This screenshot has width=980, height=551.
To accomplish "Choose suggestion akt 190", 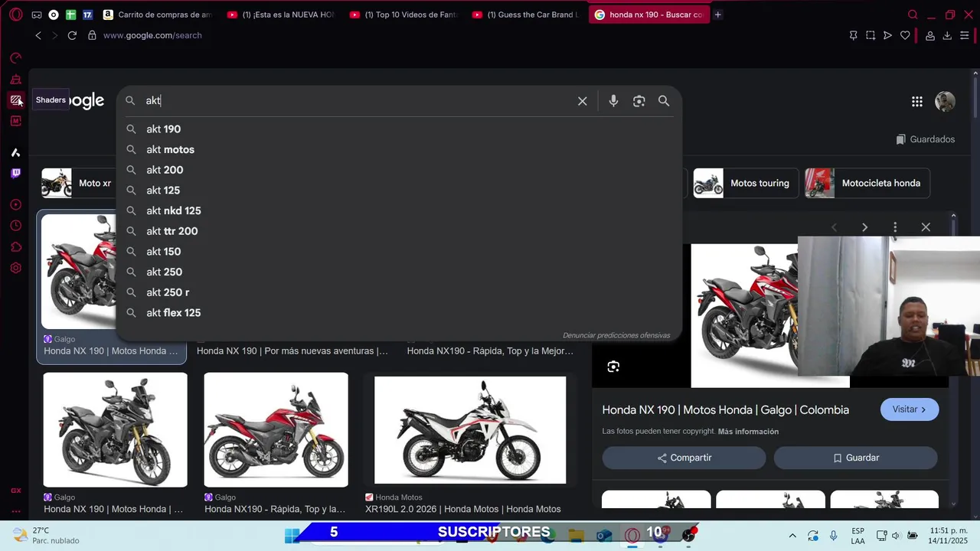I will pyautogui.click(x=398, y=129).
